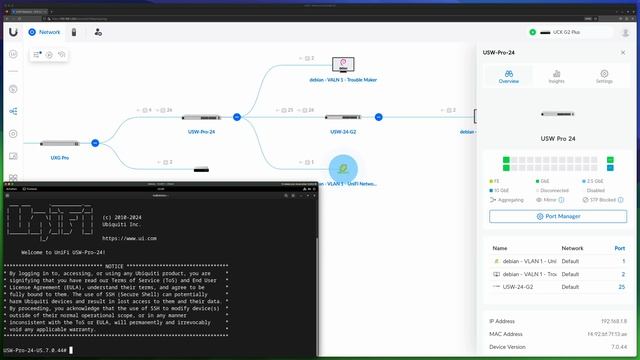Sort the table by the Port column
Screen dimensions: 640x360
tap(620, 248)
